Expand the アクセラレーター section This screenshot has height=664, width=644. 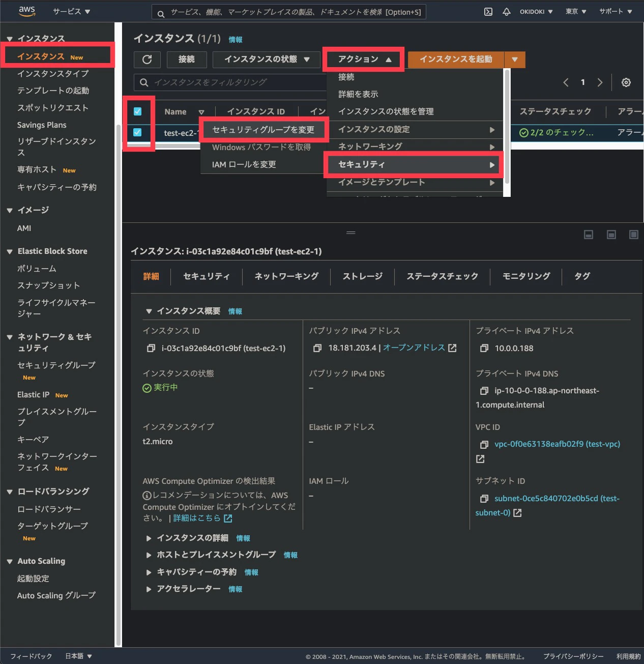click(x=149, y=589)
